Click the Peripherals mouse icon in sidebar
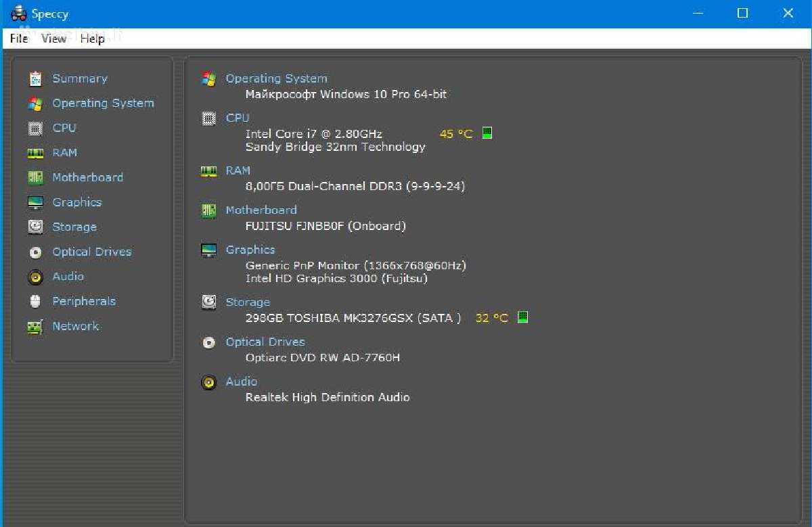 (x=36, y=302)
